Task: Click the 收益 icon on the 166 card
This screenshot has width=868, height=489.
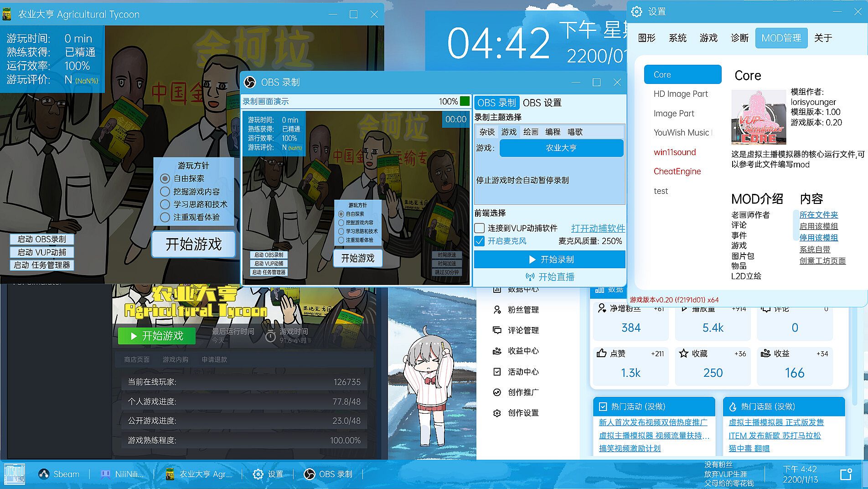Action: tap(765, 354)
